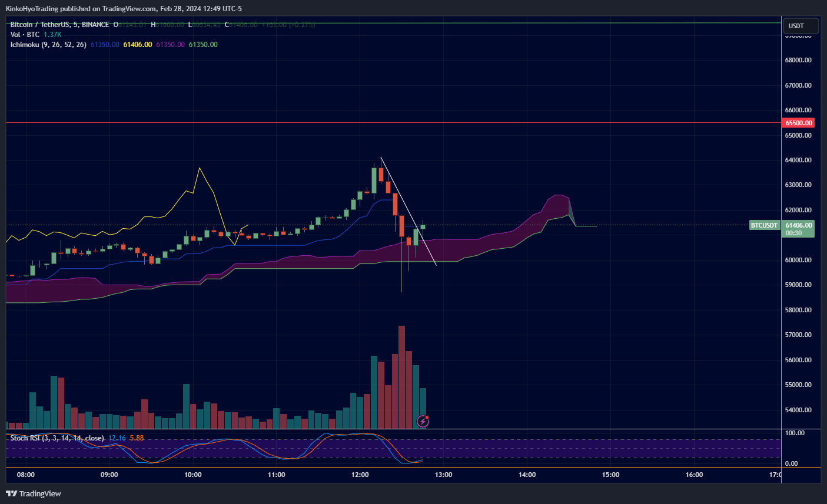The width and height of the screenshot is (827, 504).
Task: Click the 66000.00 price axis label
Action: 799,110
